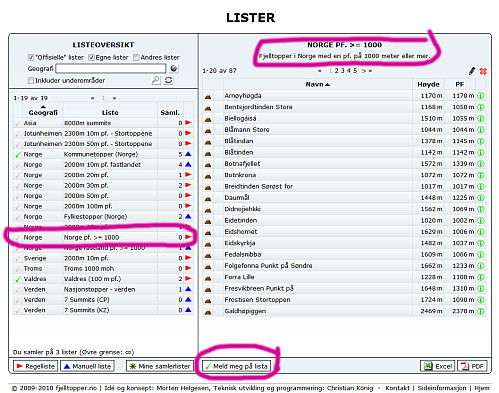Sort peaks by Høyde column
The height and width of the screenshot is (393, 499).
pos(428,85)
